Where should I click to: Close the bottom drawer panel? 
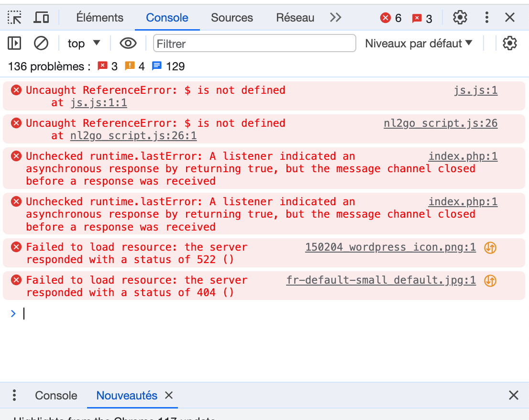coord(514,395)
